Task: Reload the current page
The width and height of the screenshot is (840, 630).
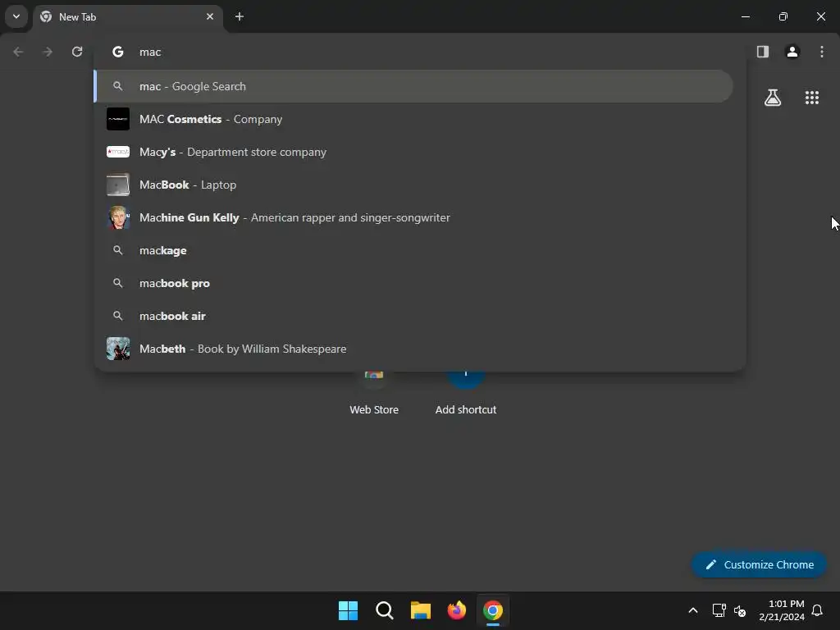Action: pos(77,52)
